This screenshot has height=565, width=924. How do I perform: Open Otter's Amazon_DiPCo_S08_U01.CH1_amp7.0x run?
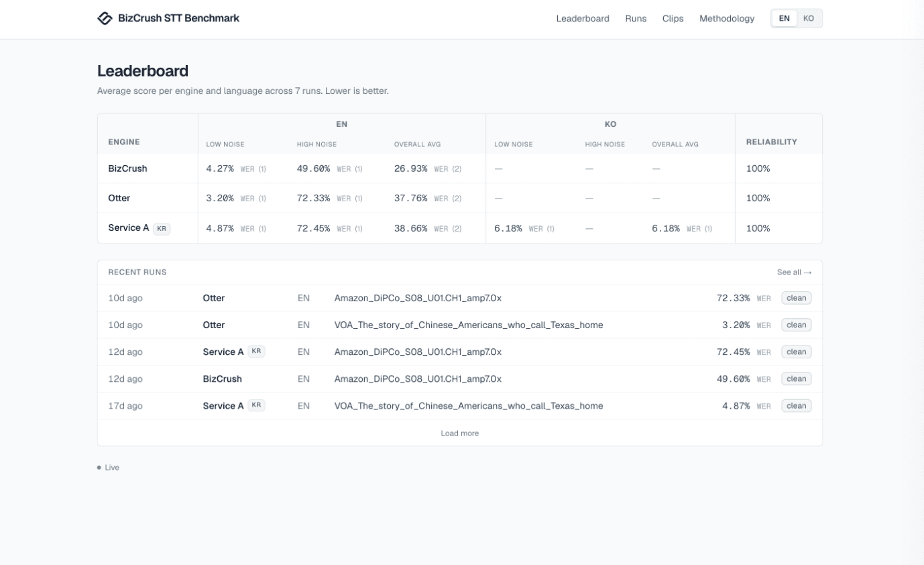tap(418, 298)
